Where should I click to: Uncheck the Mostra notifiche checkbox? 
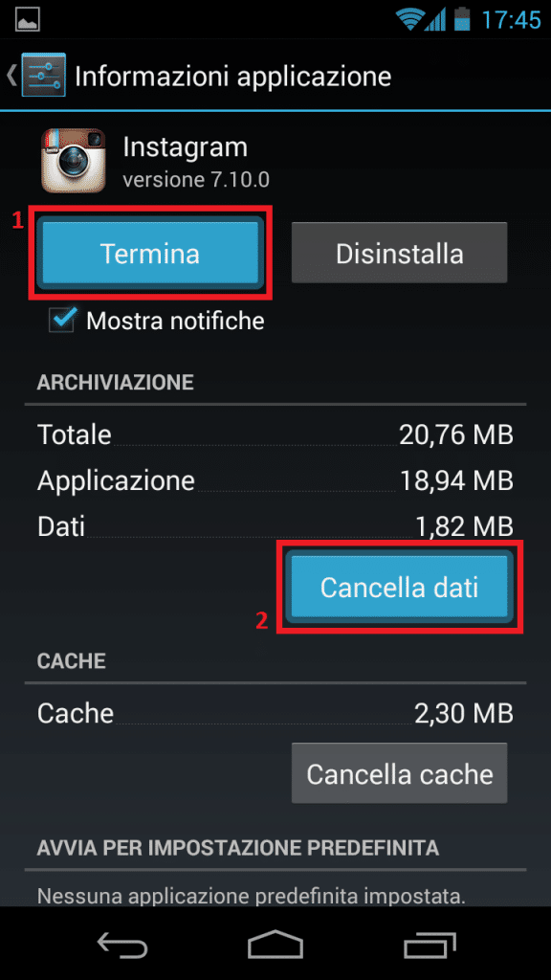pos(62,320)
